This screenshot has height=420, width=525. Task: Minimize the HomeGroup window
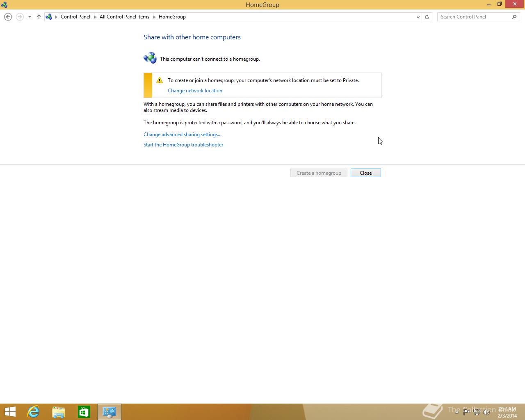click(x=489, y=5)
